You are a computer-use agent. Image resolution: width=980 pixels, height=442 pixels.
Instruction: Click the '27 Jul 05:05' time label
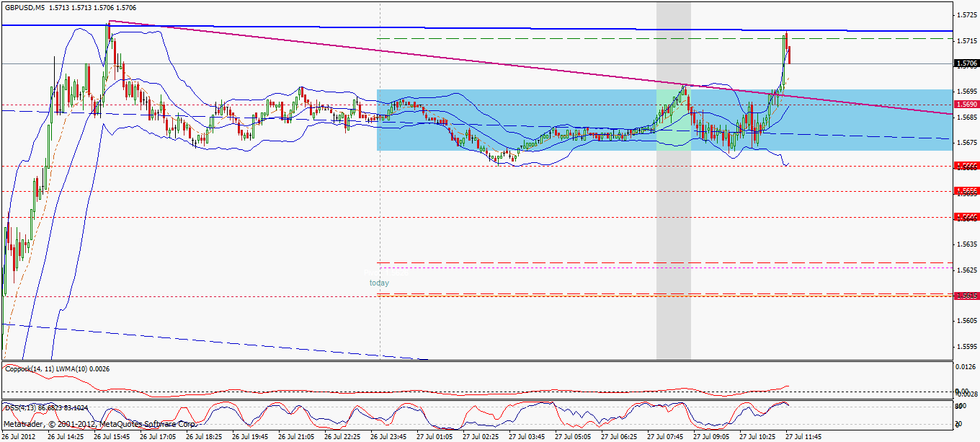572,437
